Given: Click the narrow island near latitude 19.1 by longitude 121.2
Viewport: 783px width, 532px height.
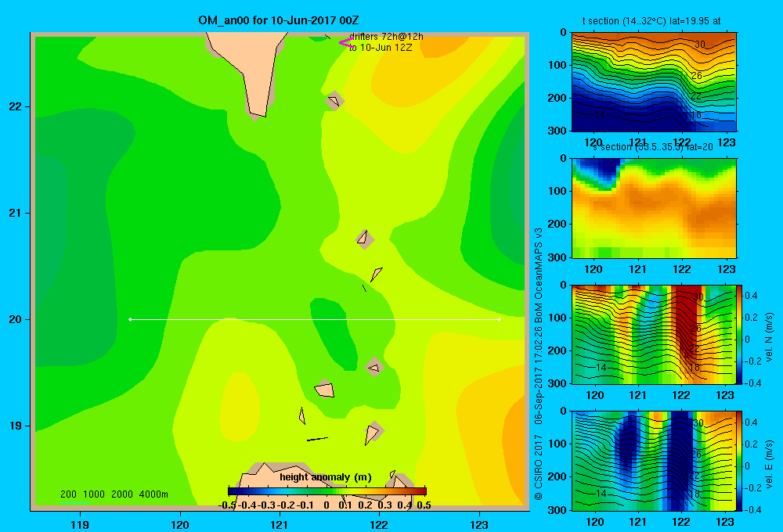Looking at the screenshot, I should 301,415.
